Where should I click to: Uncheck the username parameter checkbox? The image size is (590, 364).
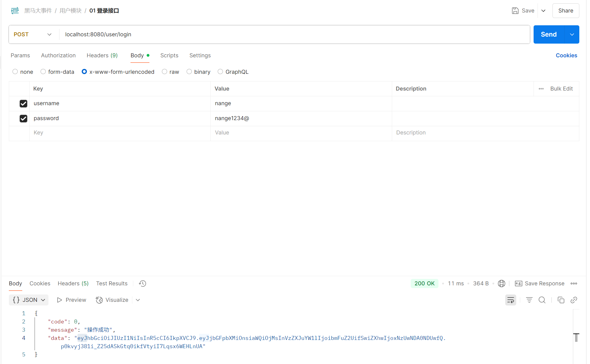click(23, 104)
